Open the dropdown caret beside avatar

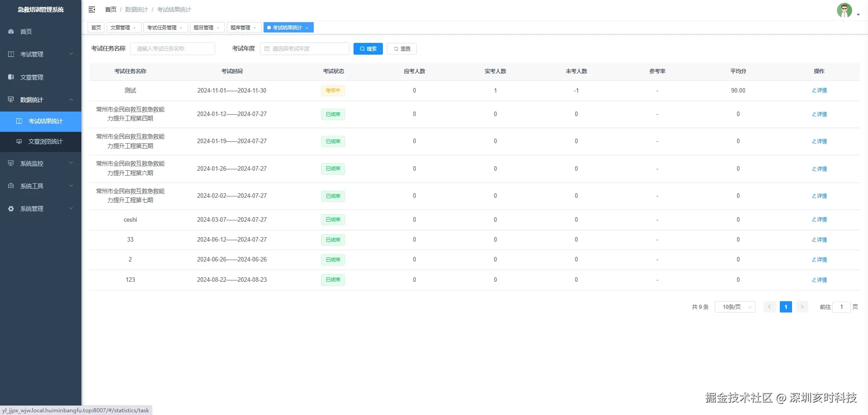click(858, 15)
